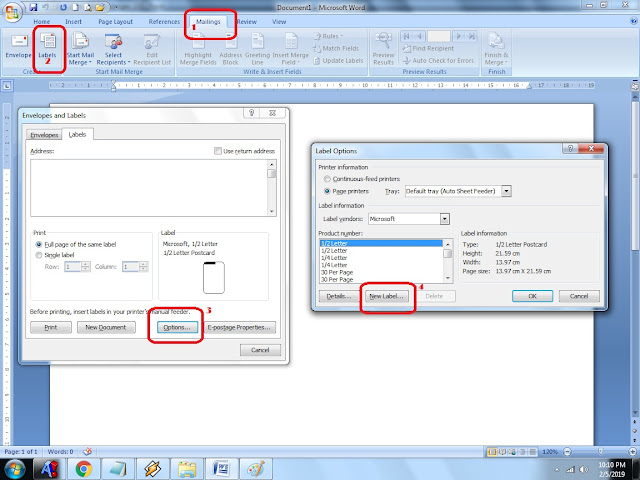
Task: Cancel the Envelopes and Labels dialog
Action: pyautogui.click(x=260, y=350)
